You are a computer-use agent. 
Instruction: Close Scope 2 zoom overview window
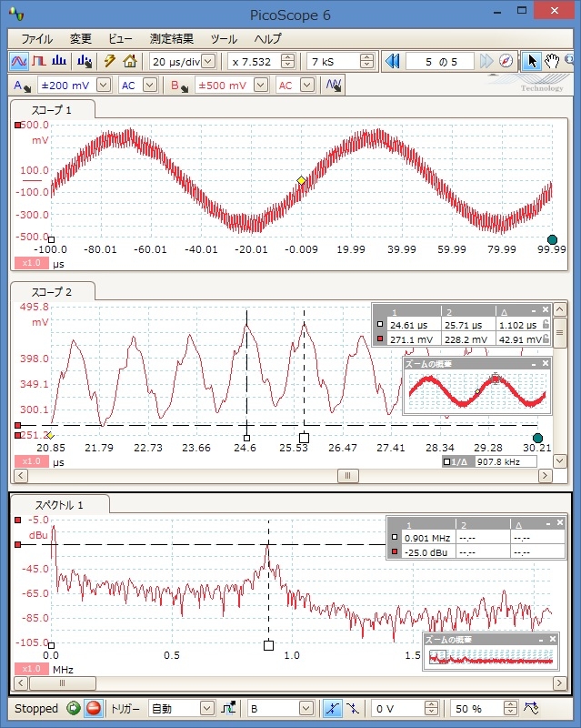click(546, 363)
